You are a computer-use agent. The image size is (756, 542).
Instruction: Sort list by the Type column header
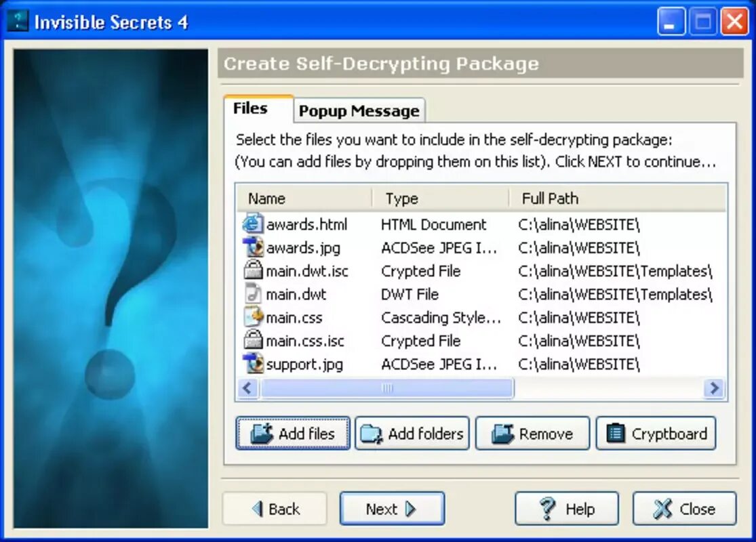(441, 199)
